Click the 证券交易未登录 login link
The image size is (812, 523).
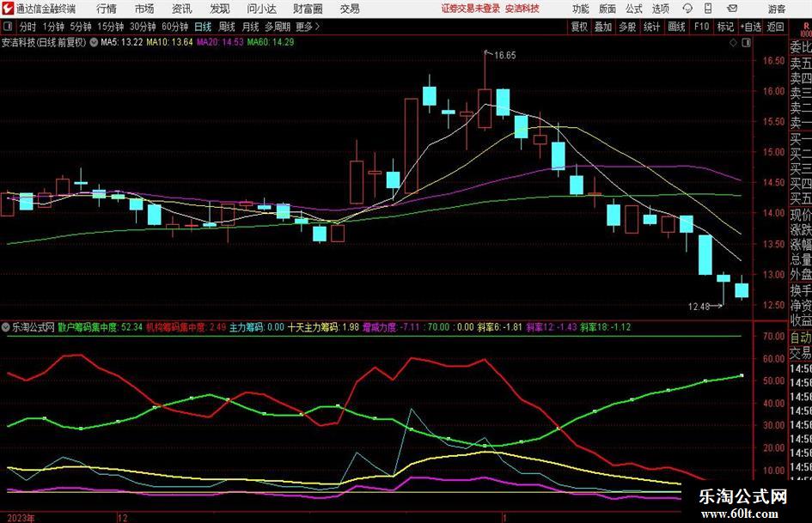(471, 9)
